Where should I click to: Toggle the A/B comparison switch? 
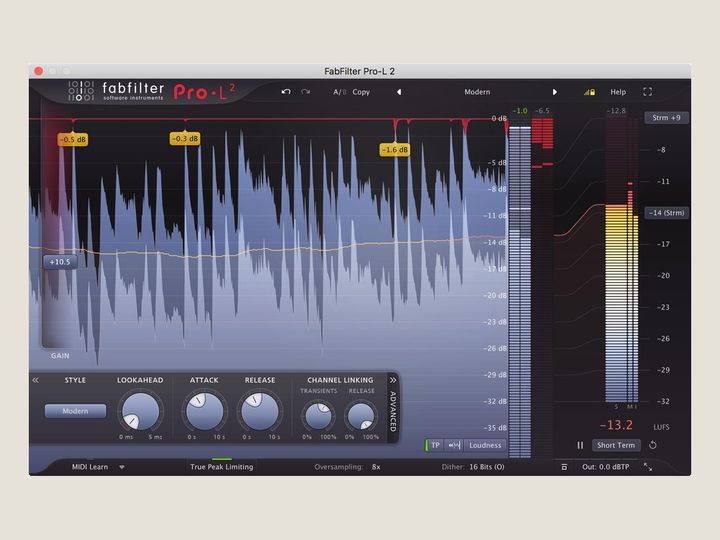coord(339,92)
